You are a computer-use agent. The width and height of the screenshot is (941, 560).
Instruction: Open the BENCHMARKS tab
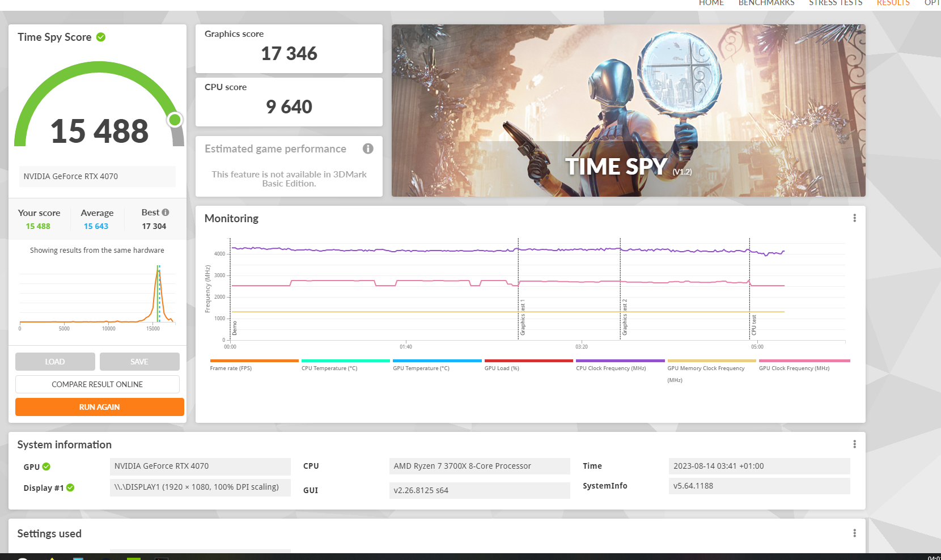766,3
